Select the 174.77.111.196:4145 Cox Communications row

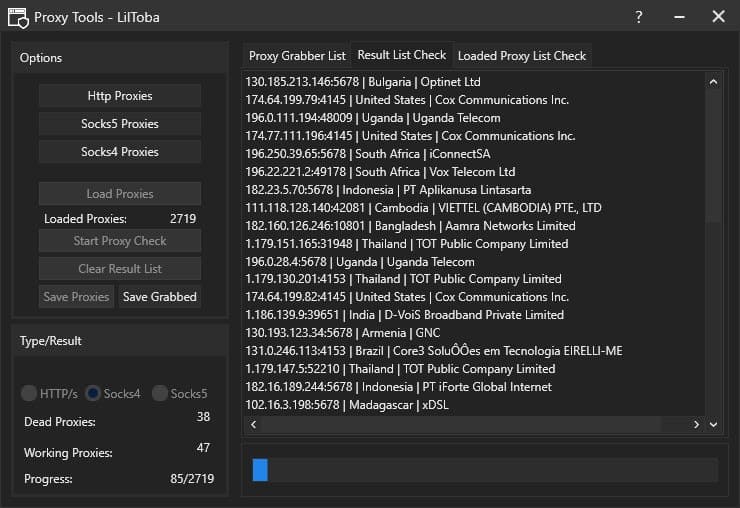click(474, 135)
